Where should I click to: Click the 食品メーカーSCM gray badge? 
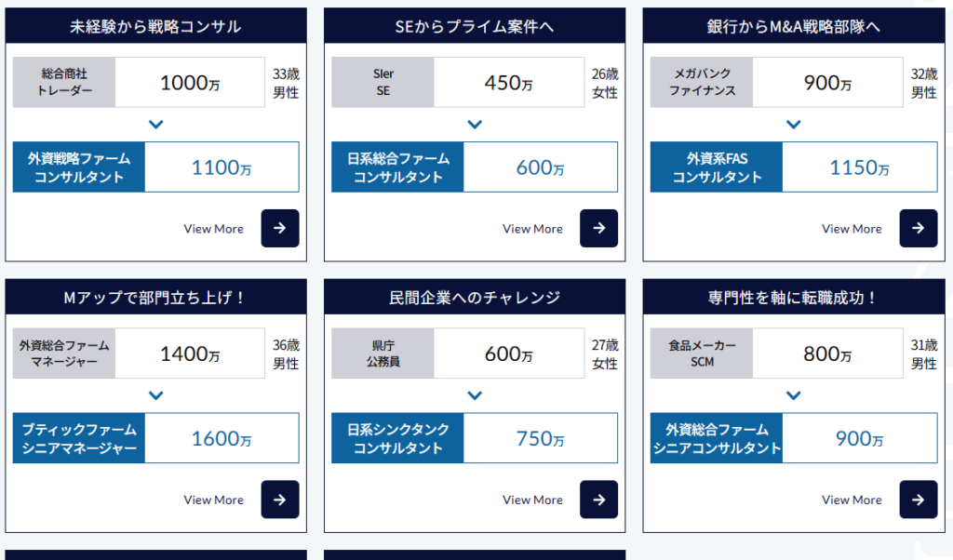click(x=702, y=353)
